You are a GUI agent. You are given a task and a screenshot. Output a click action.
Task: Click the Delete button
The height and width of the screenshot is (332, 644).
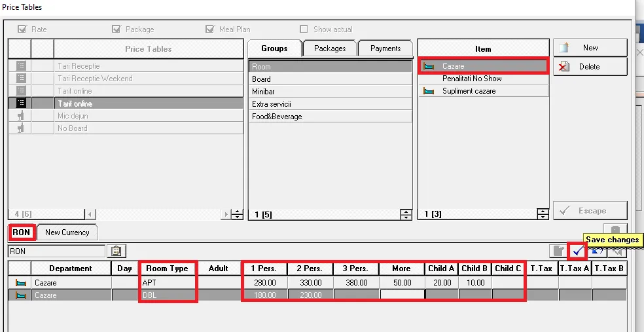point(590,67)
